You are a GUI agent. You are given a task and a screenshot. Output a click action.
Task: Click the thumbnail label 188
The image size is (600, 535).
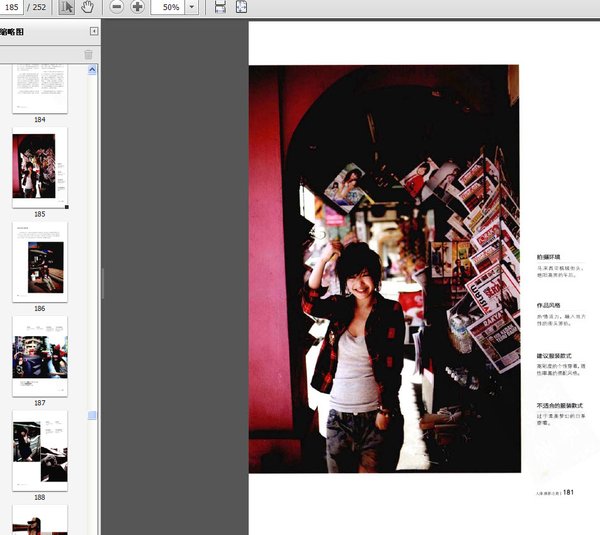point(40,497)
